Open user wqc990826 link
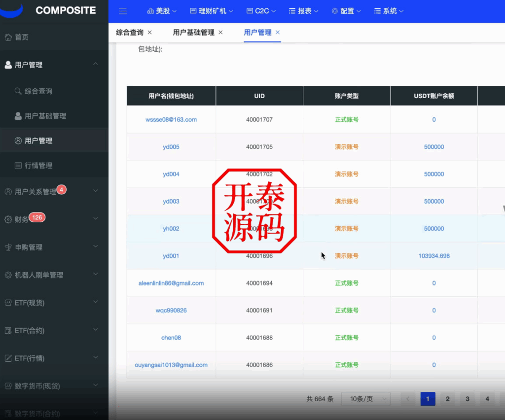Viewport: 505px width, 420px height. tap(171, 311)
